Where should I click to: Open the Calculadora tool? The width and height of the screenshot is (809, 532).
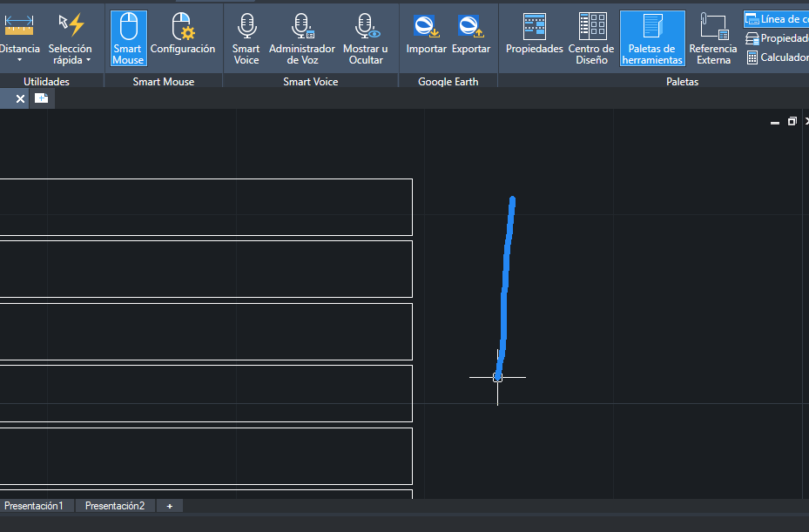tap(778, 57)
